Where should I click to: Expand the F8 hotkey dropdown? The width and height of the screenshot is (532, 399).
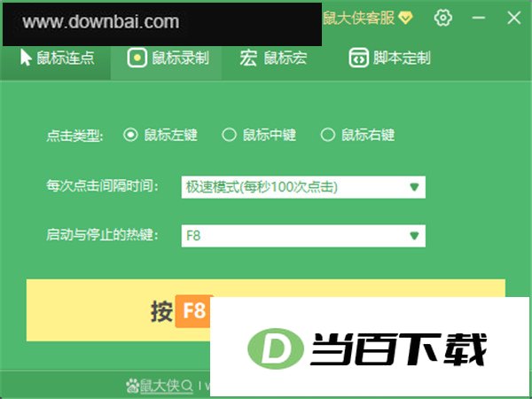click(x=303, y=236)
